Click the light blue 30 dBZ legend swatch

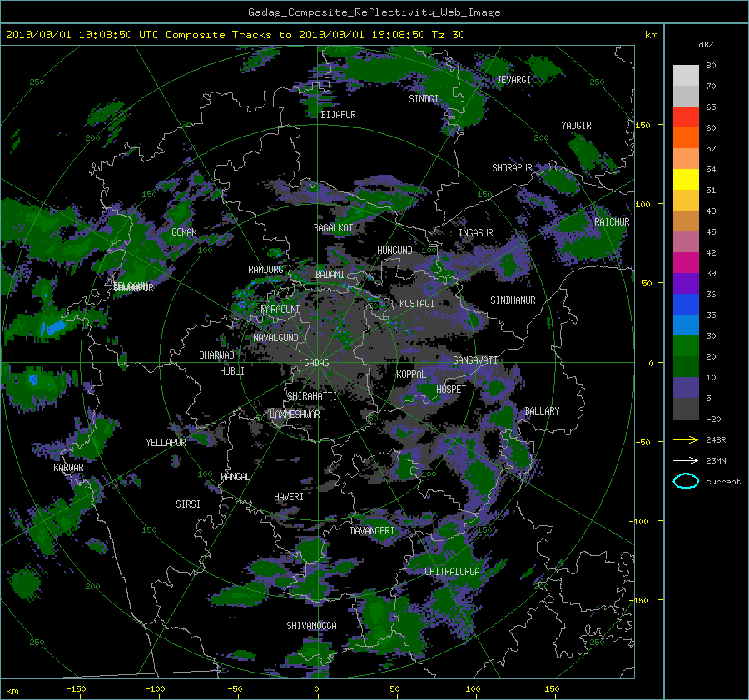pyautogui.click(x=686, y=325)
